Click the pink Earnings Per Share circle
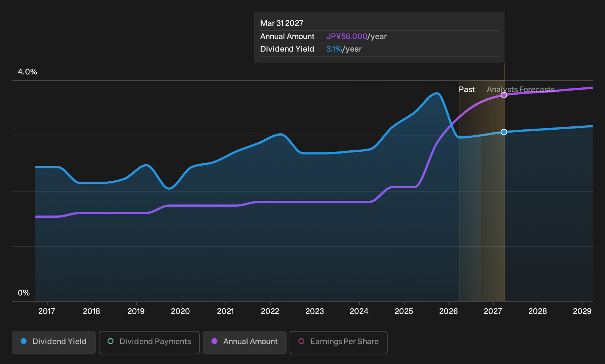The width and height of the screenshot is (605, 364). pyautogui.click(x=301, y=341)
